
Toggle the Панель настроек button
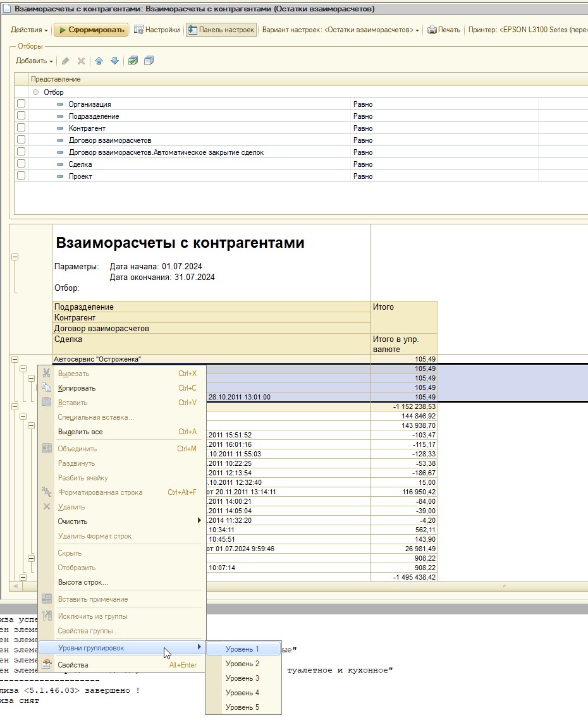click(221, 30)
